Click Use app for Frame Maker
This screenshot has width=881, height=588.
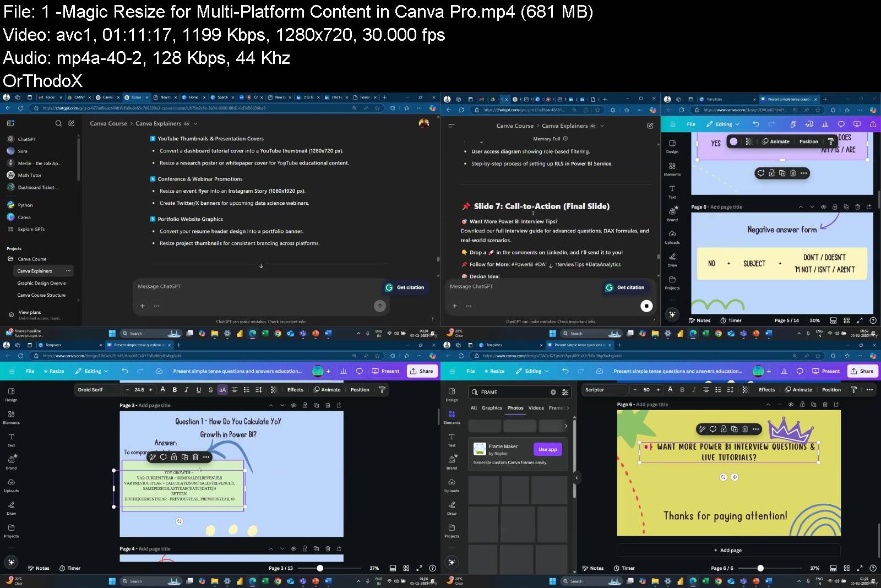(548, 449)
